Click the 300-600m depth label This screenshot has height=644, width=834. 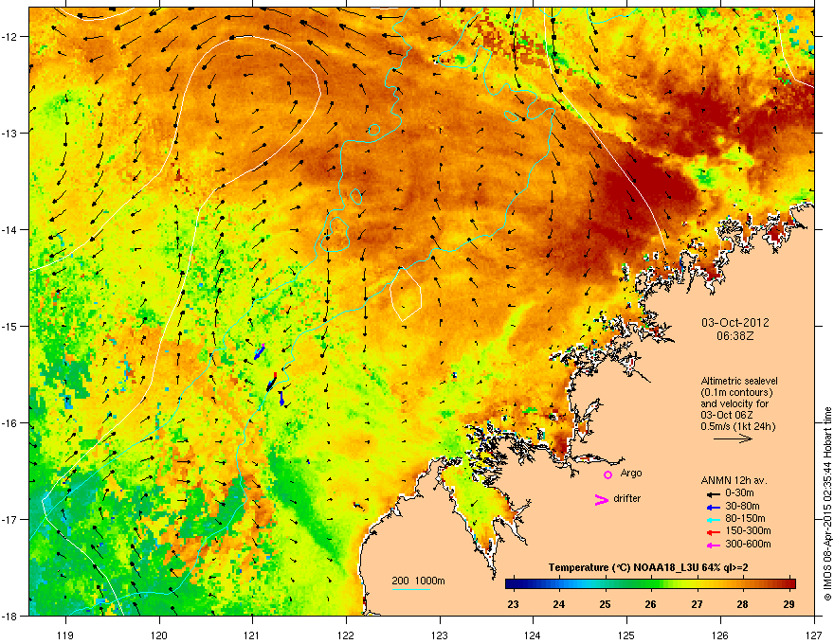pyautogui.click(x=748, y=544)
